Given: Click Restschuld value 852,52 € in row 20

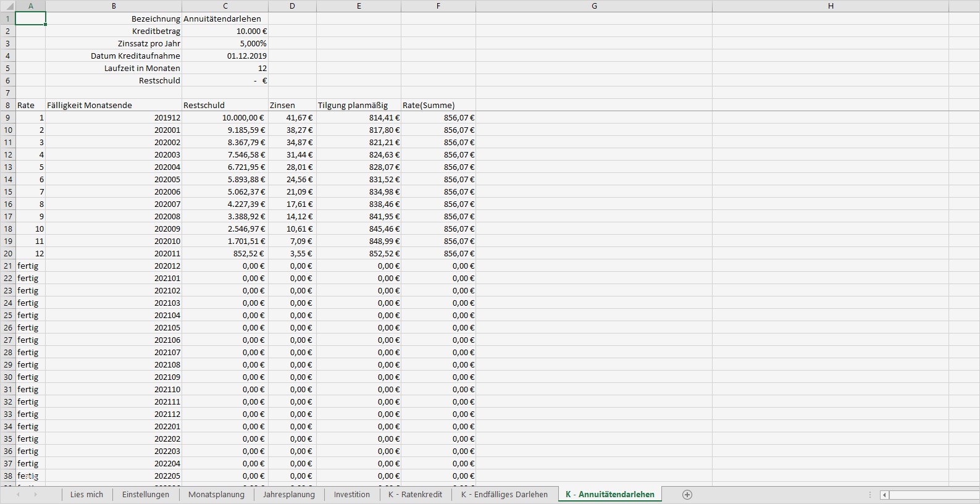Looking at the screenshot, I should (x=225, y=253).
